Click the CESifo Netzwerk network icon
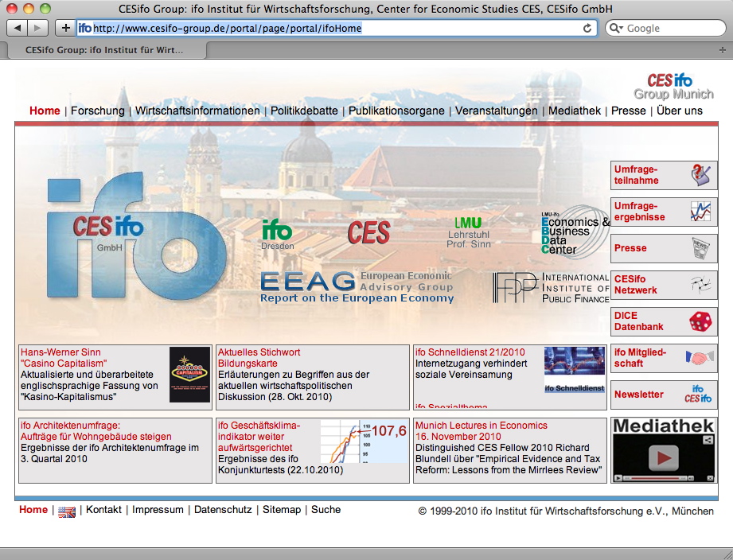Screen dimensions: 733x560 (700, 285)
